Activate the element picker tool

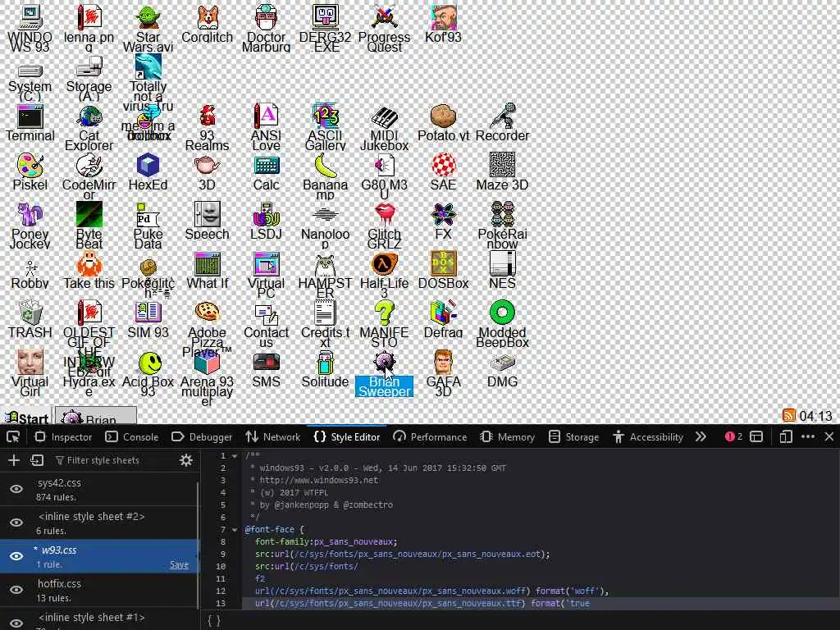click(13, 436)
